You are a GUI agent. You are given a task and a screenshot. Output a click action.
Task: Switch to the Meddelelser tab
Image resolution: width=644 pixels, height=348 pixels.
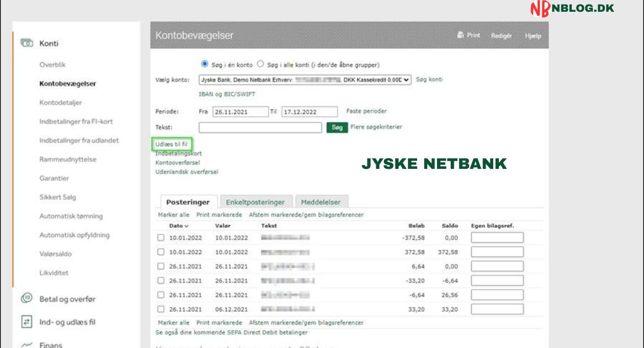(321, 202)
